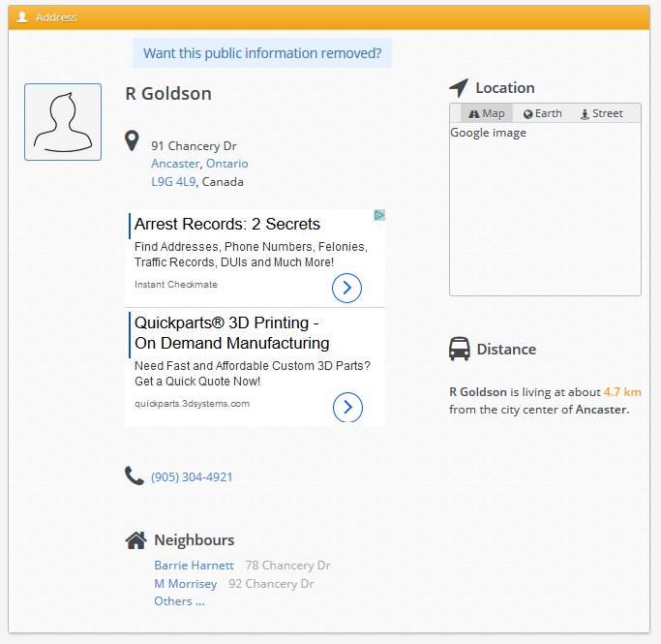Screen dimensions: 661x644
Task: Click the arrow button on Arrest Records ad
Action: click(x=346, y=288)
